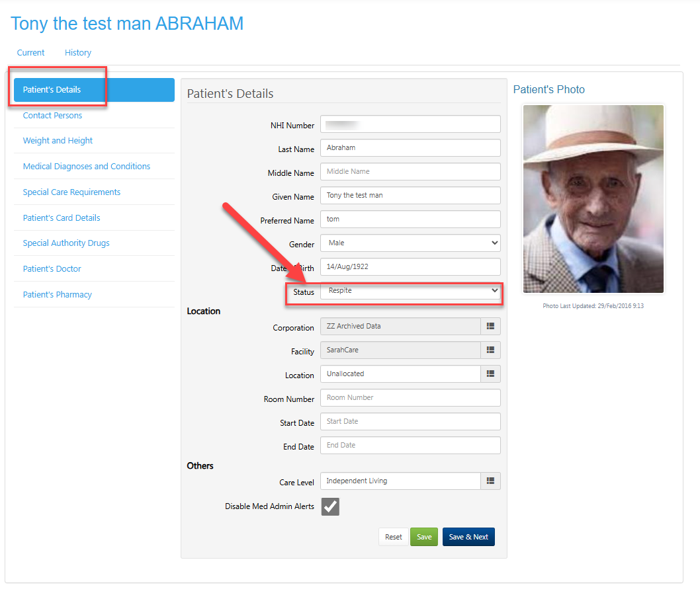Click the Date of Birth field
Viewport: 700px width, 595px height.
410,266
